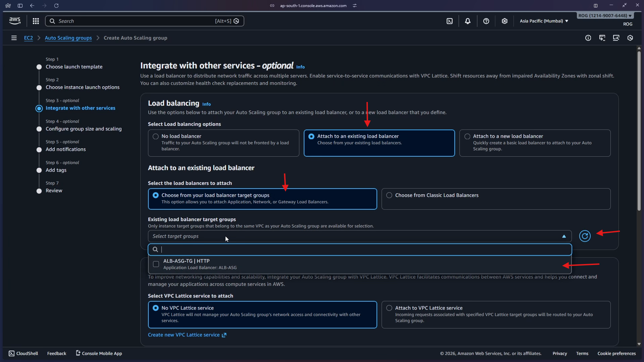
Task: Click inside the target group search field
Action: pyautogui.click(x=235, y=249)
